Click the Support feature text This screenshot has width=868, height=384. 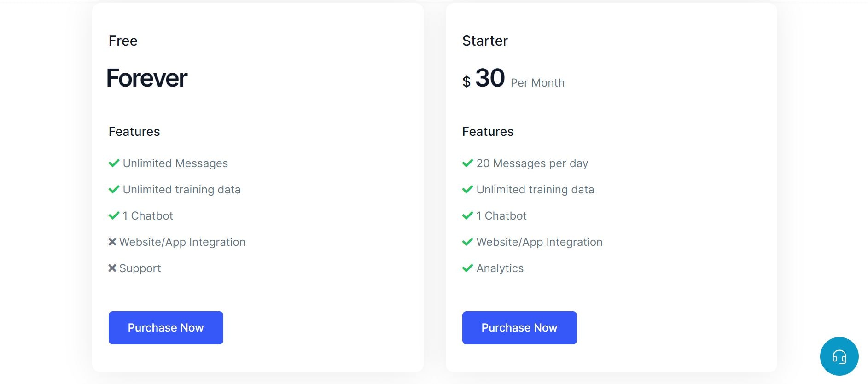click(x=140, y=268)
